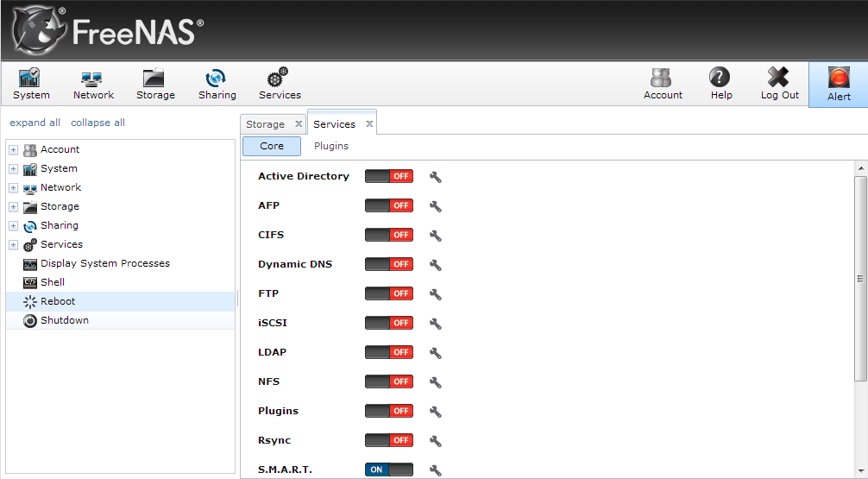Toggle the Active Directory service switch

pyautogui.click(x=389, y=176)
